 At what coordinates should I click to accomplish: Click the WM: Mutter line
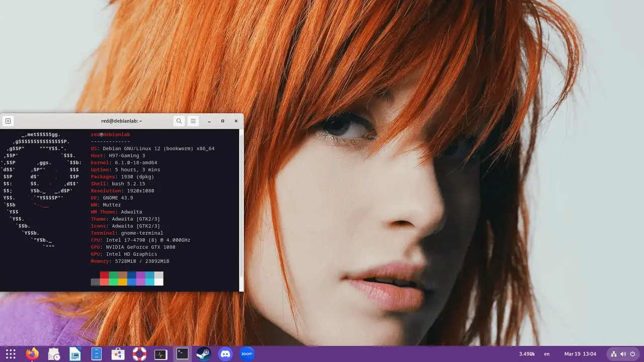coord(106,205)
